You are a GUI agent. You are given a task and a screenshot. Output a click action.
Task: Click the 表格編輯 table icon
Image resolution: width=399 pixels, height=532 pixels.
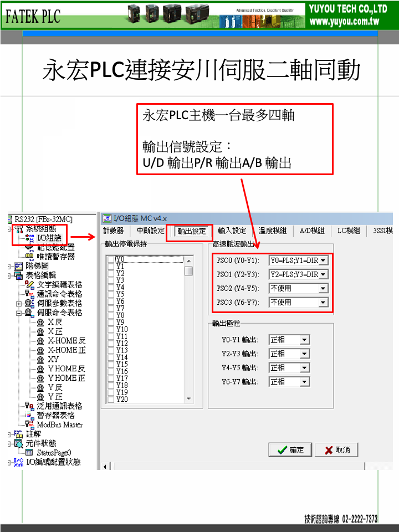[19, 275]
